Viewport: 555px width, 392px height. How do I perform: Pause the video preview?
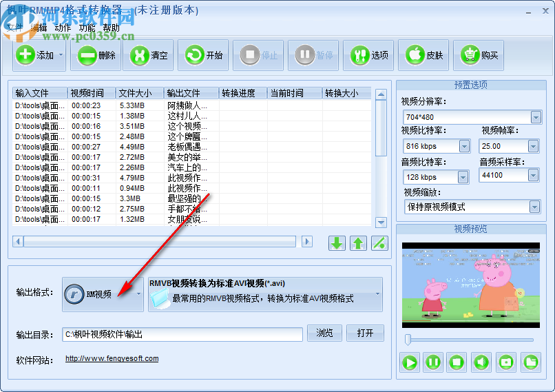pos(433,362)
